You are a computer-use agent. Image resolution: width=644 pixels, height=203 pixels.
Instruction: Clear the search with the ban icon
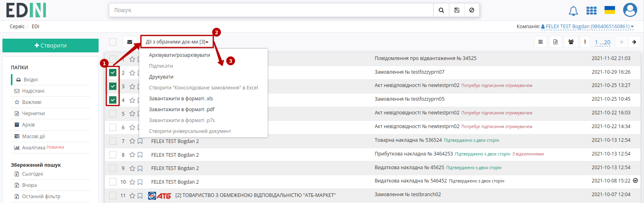(472, 10)
